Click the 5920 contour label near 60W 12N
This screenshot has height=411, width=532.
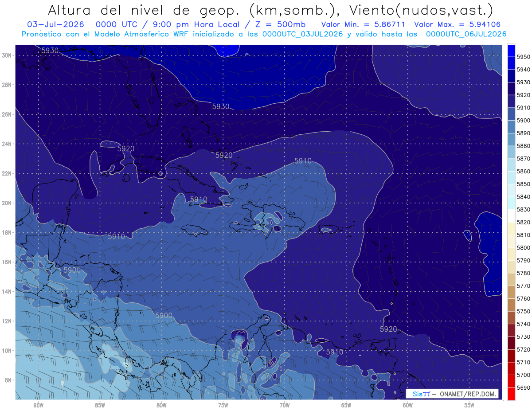point(388,329)
